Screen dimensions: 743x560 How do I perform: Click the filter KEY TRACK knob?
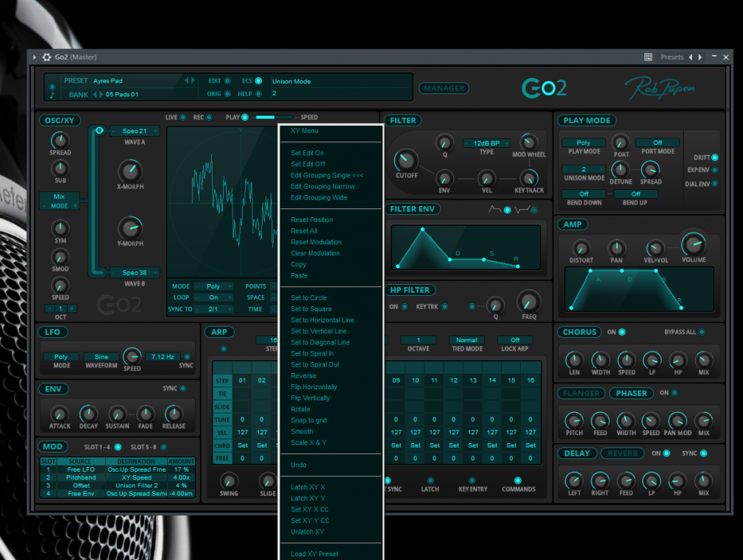pos(529,178)
